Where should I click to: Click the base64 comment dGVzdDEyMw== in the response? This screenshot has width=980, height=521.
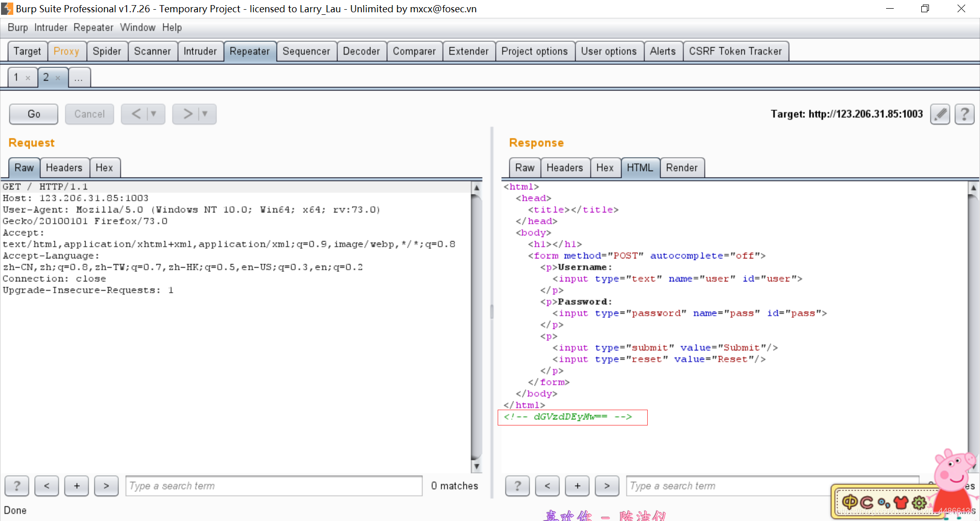[571, 417]
